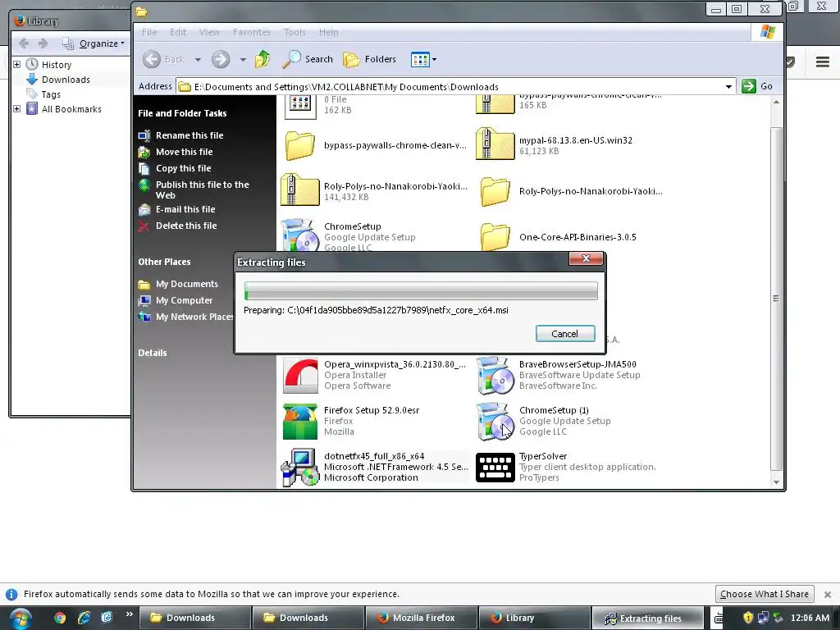Open the Help menu
Screen dimensions: 840x630
(x=328, y=32)
